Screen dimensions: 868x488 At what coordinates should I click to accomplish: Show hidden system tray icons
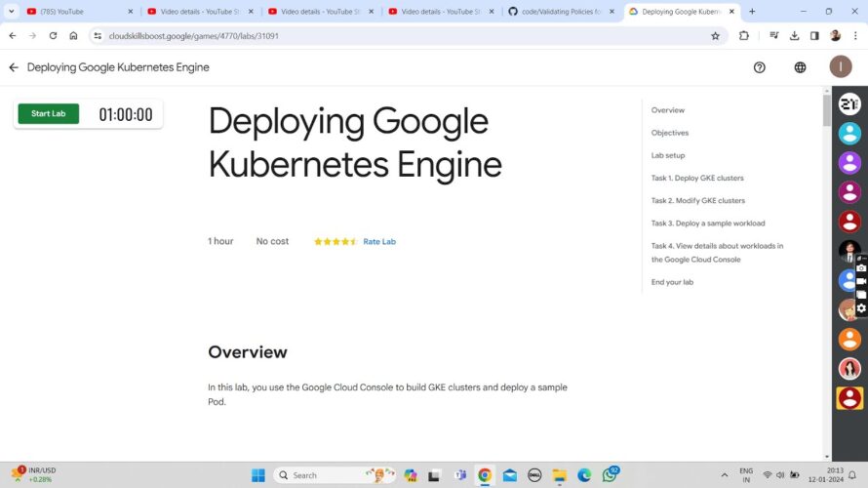pos(724,475)
